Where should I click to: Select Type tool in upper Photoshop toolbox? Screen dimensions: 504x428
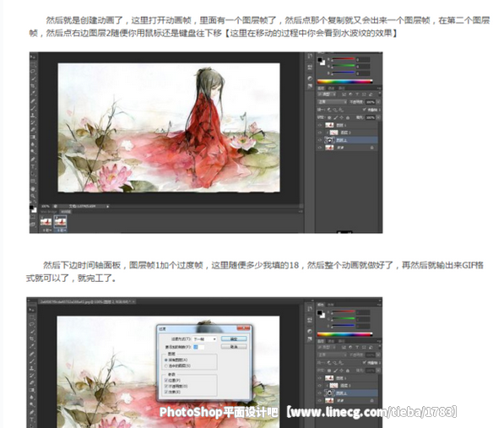33,166
